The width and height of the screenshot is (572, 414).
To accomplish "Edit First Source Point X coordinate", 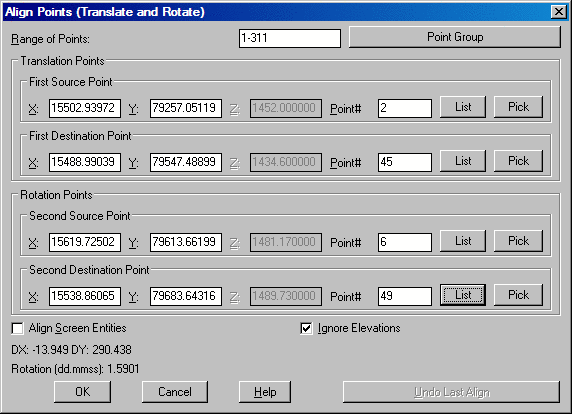I will pyautogui.click(x=85, y=108).
